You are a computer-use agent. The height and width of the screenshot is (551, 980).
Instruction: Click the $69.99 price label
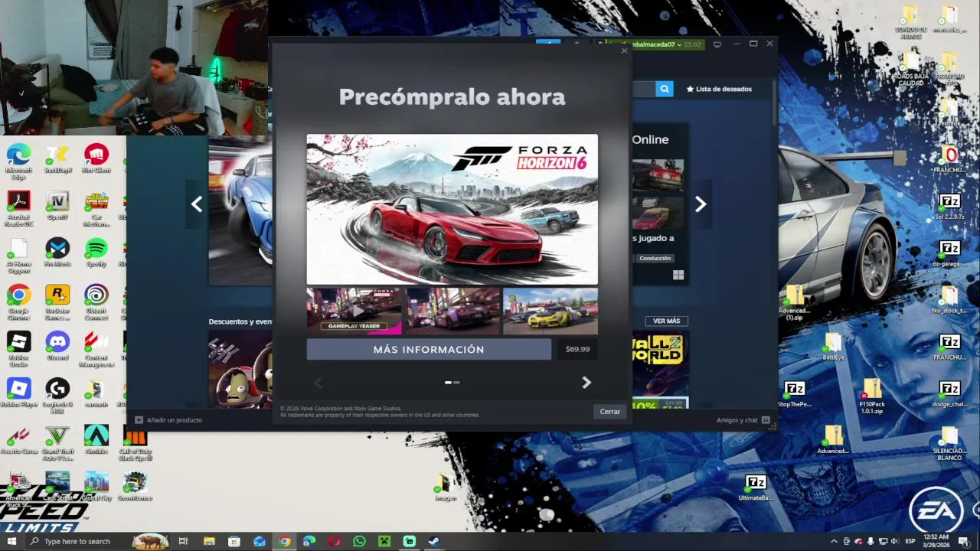pos(577,349)
